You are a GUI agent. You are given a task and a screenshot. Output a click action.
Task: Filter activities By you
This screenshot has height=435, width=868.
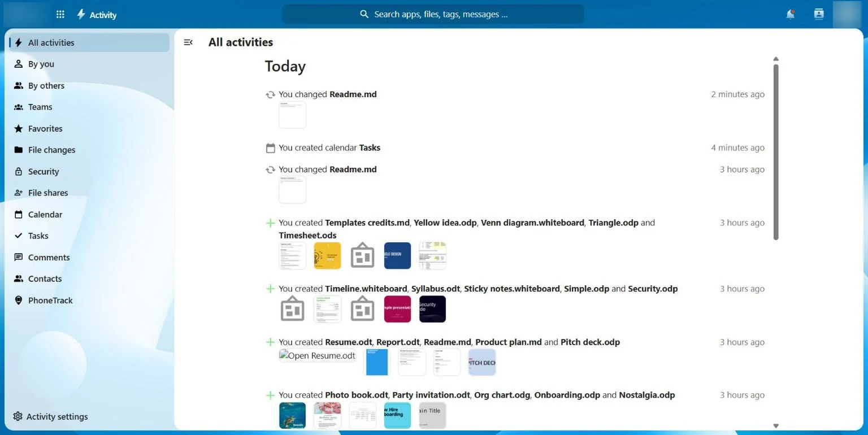click(89, 64)
